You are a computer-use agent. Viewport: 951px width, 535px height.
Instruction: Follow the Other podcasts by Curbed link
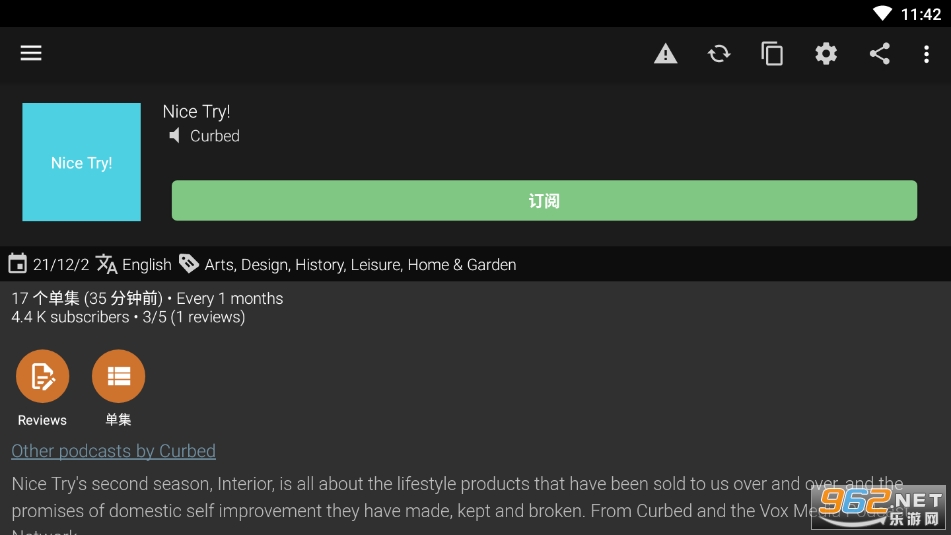coord(113,451)
